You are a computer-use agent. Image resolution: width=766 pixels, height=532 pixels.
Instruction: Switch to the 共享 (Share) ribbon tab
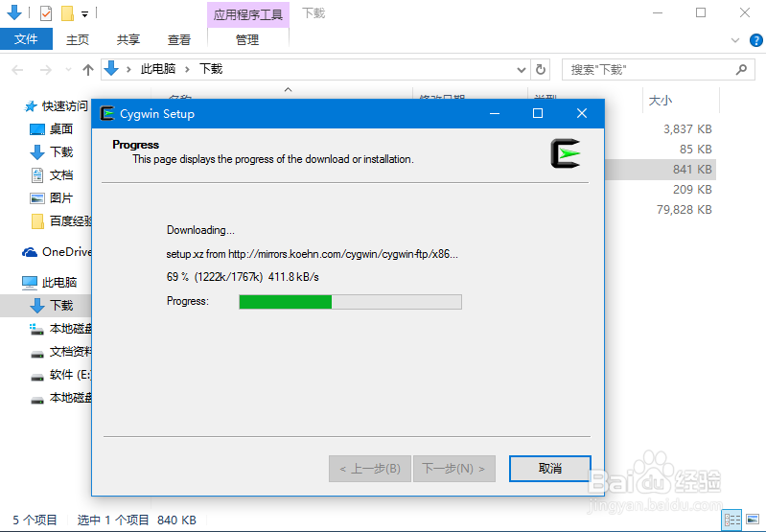coord(128,39)
